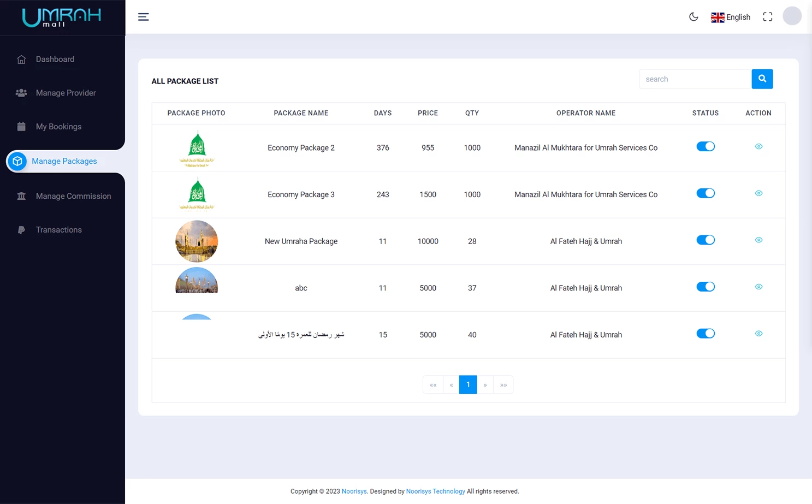The image size is (812, 504).
Task: Turn off status for New Umraha Package
Action: [x=706, y=240]
